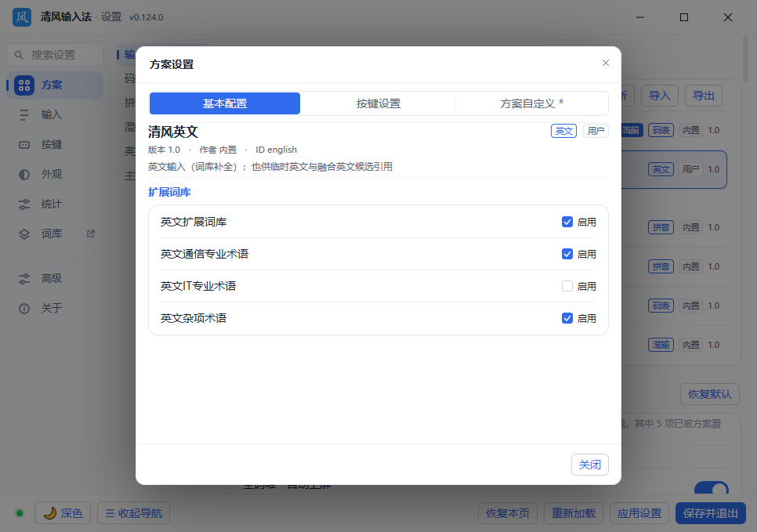Viewport: 757px width, 532px height.
Task: Go to the 输入 settings section
Action: point(55,115)
